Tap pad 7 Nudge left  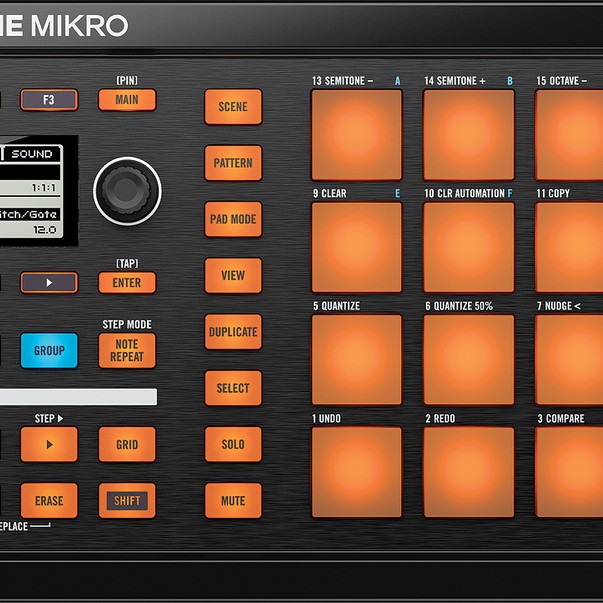569,360
